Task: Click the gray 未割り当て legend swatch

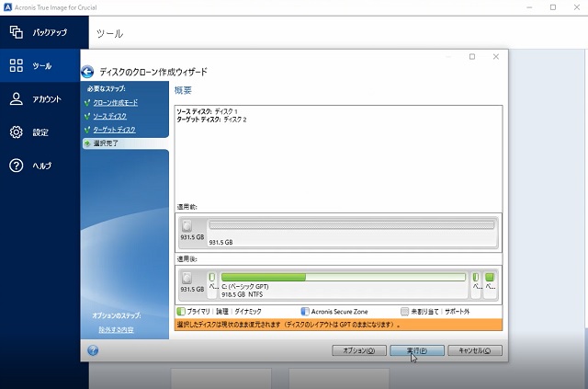Action: [x=404, y=311]
